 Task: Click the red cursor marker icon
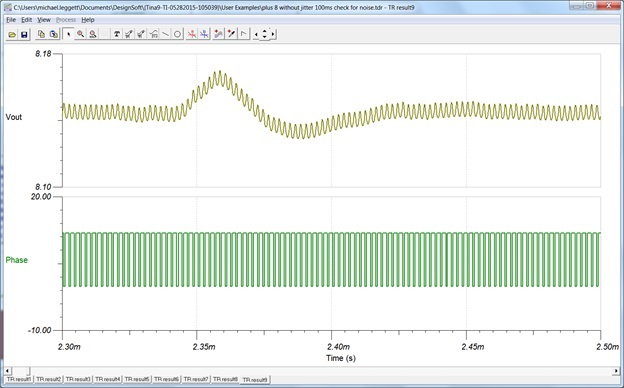(192, 34)
